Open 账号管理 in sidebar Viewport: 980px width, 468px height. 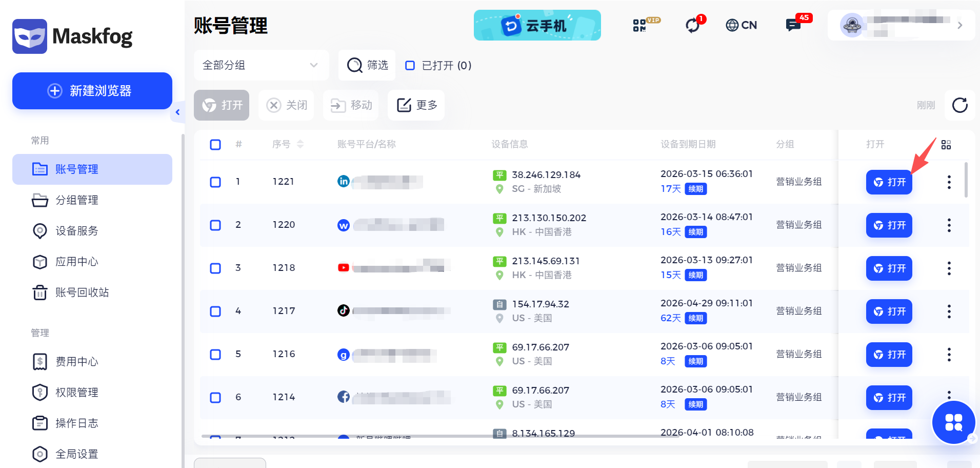pyautogui.click(x=92, y=169)
